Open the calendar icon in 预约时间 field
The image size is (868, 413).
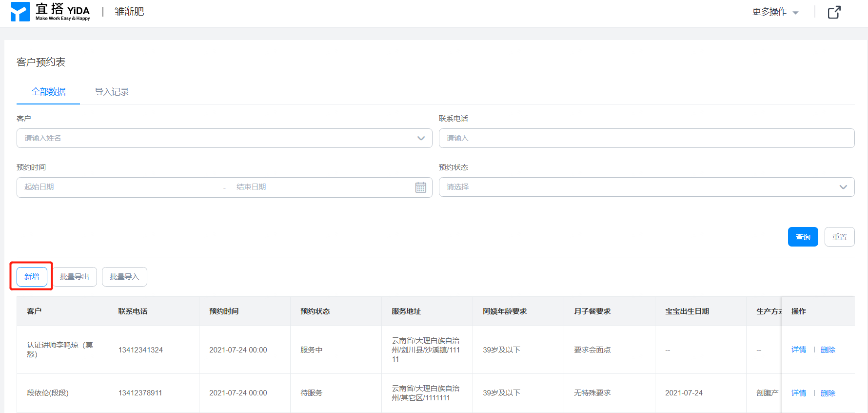421,187
